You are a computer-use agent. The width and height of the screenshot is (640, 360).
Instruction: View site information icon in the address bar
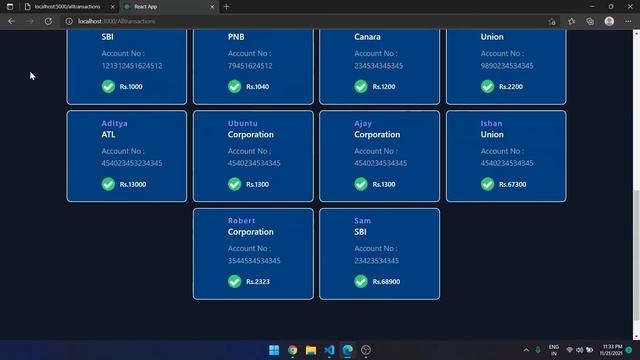coord(69,21)
